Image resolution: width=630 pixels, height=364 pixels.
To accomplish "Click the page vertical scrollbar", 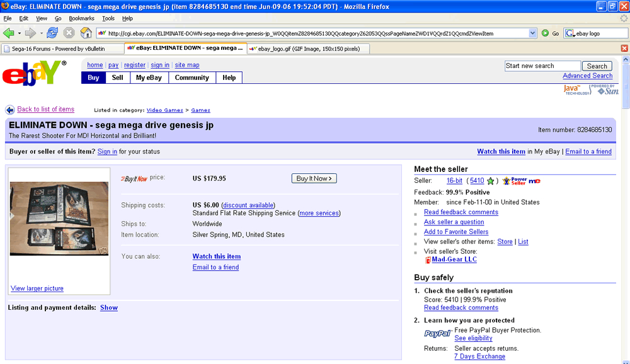I will 626,209.
